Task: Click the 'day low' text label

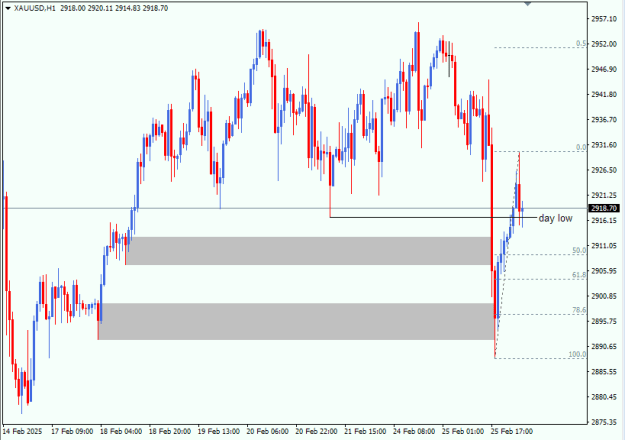Action: pos(555,218)
